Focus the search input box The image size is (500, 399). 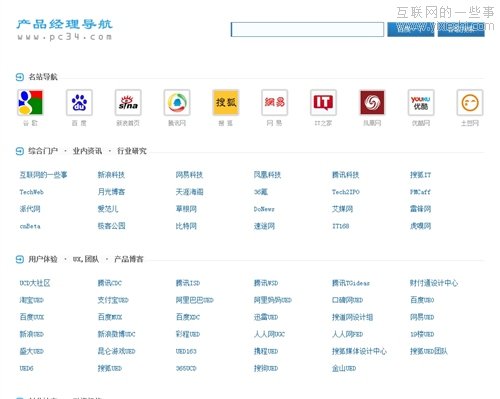coord(307,29)
